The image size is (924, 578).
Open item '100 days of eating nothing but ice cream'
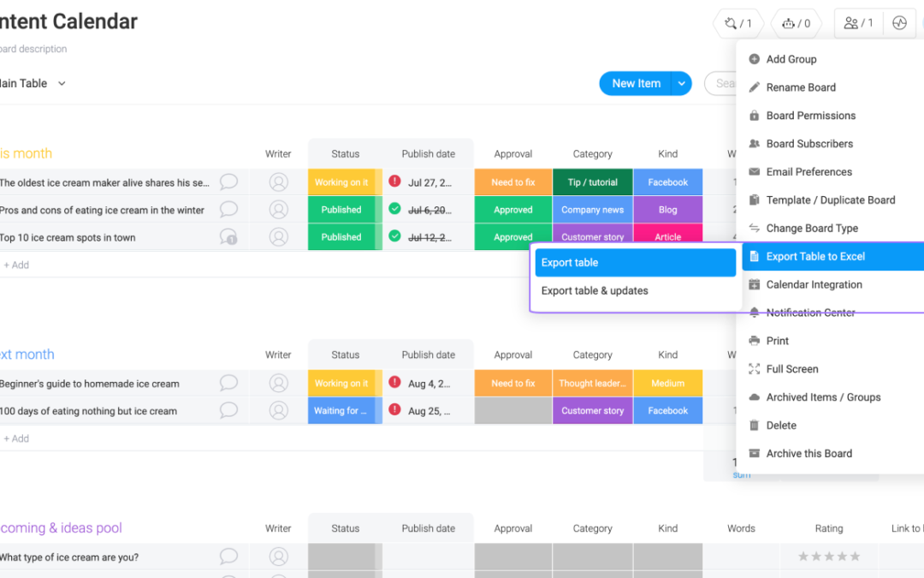pos(88,411)
